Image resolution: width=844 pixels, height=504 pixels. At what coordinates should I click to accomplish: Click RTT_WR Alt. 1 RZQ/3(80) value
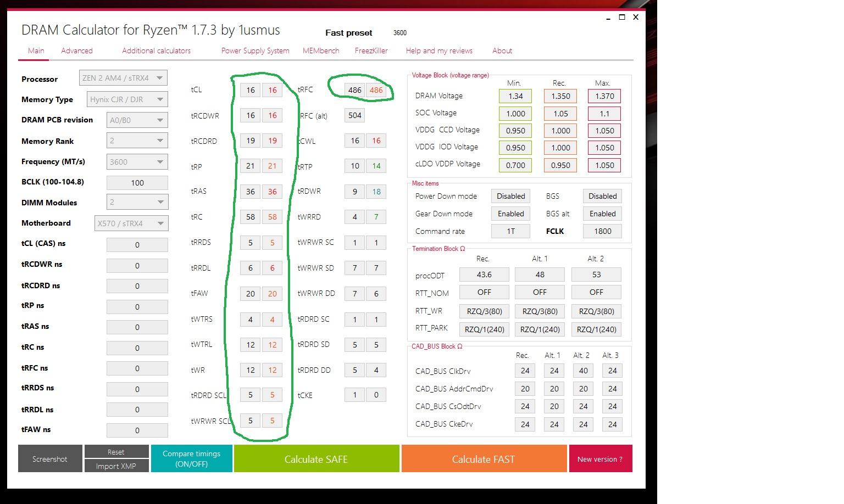coord(540,311)
